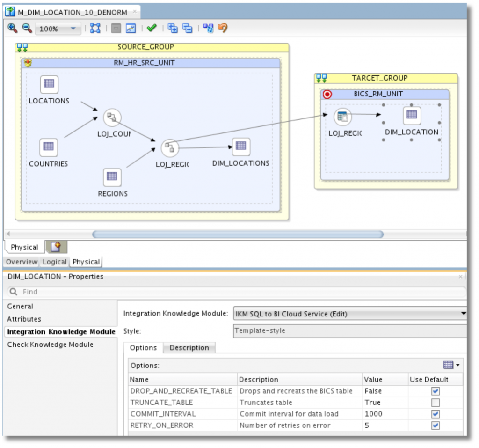
Task: Click the refresh diagram toolbar icon
Action: click(208, 28)
